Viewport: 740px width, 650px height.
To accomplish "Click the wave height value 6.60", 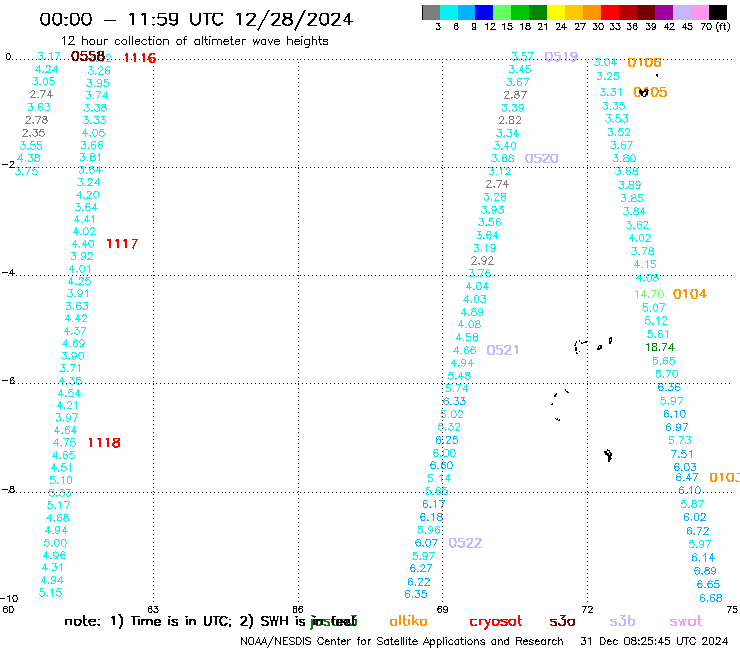I will pyautogui.click(x=441, y=465).
